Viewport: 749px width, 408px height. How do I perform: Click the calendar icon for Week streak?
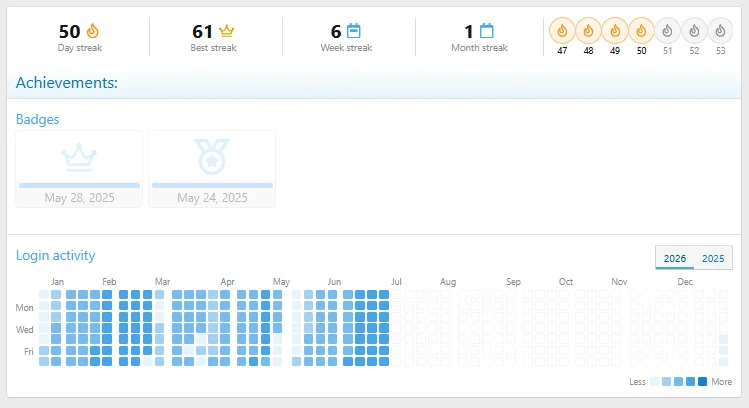tap(353, 31)
